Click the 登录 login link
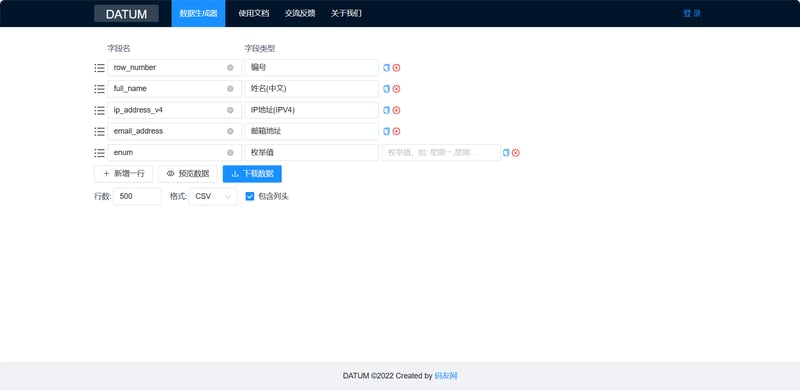The image size is (800, 390). pyautogui.click(x=692, y=14)
